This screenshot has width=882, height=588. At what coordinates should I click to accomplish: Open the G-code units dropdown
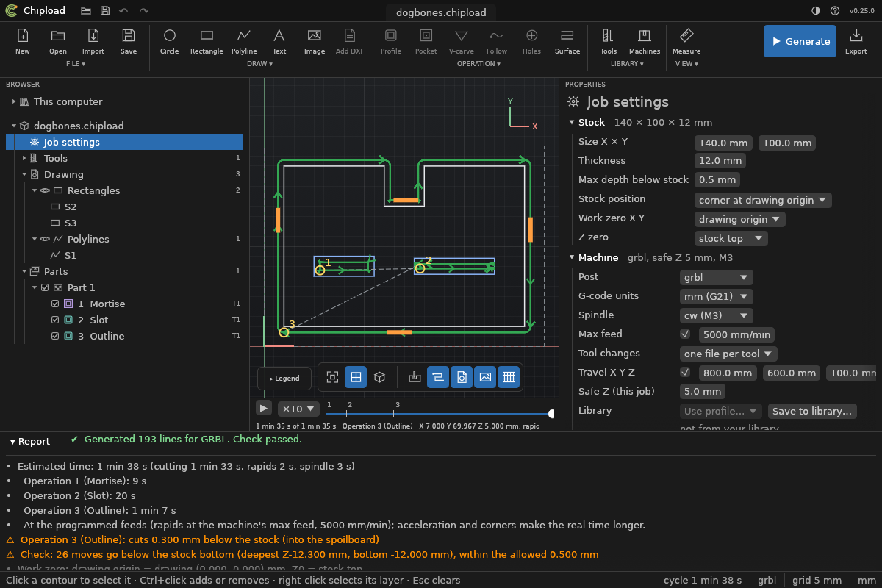click(716, 296)
